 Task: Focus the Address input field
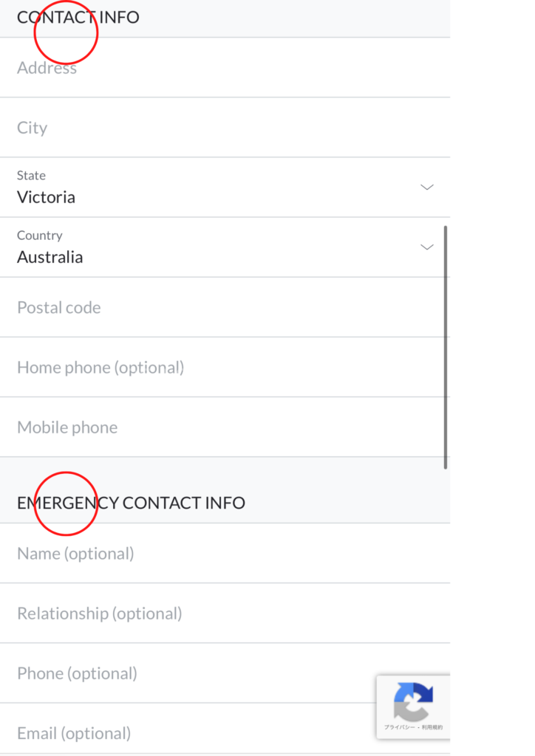pyautogui.click(x=222, y=68)
